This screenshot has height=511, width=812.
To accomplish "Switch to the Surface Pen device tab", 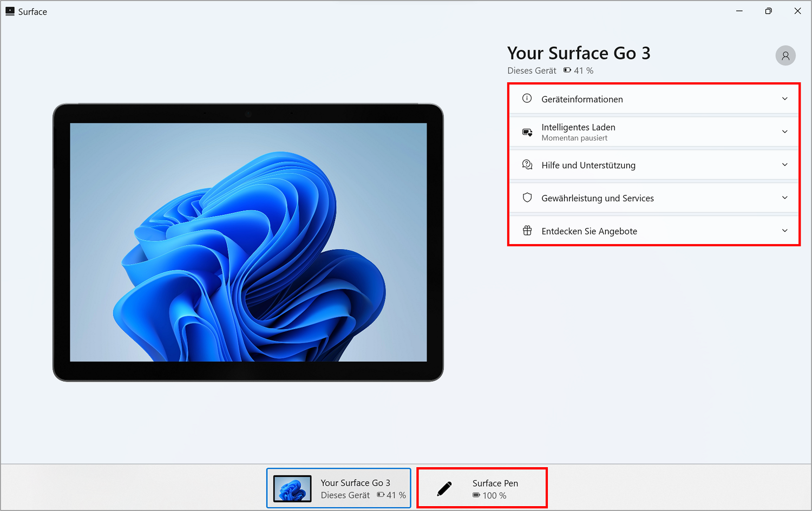I will 482,488.
